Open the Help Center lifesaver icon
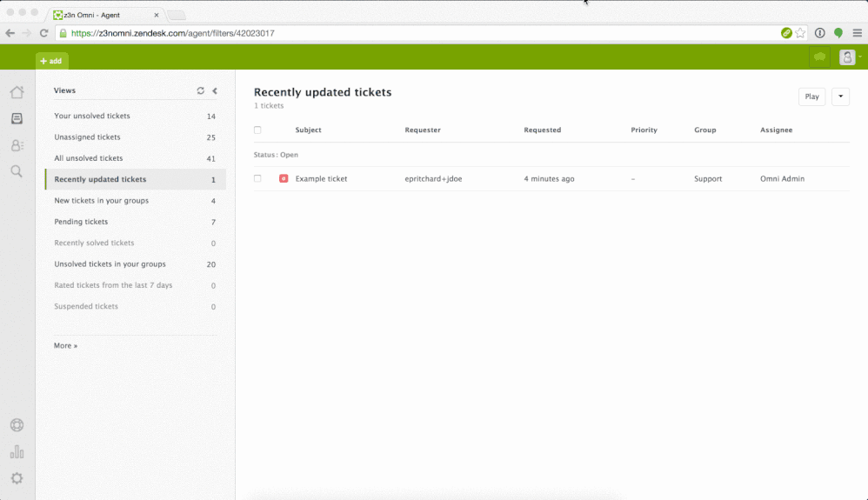This screenshot has height=500, width=868. point(17,425)
